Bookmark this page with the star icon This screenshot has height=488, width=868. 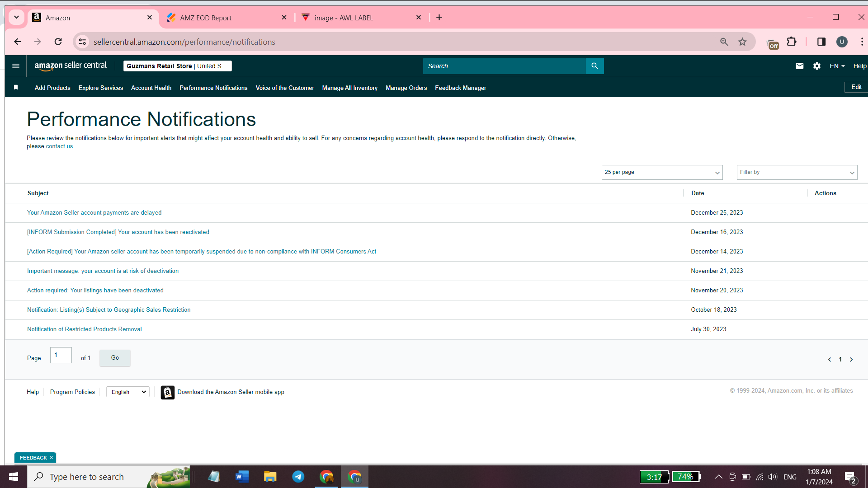742,42
